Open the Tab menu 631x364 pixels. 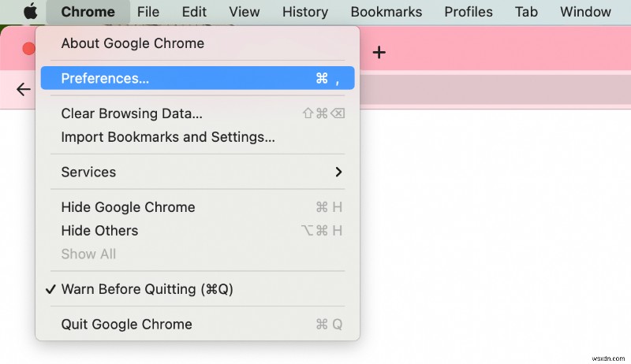(x=526, y=12)
